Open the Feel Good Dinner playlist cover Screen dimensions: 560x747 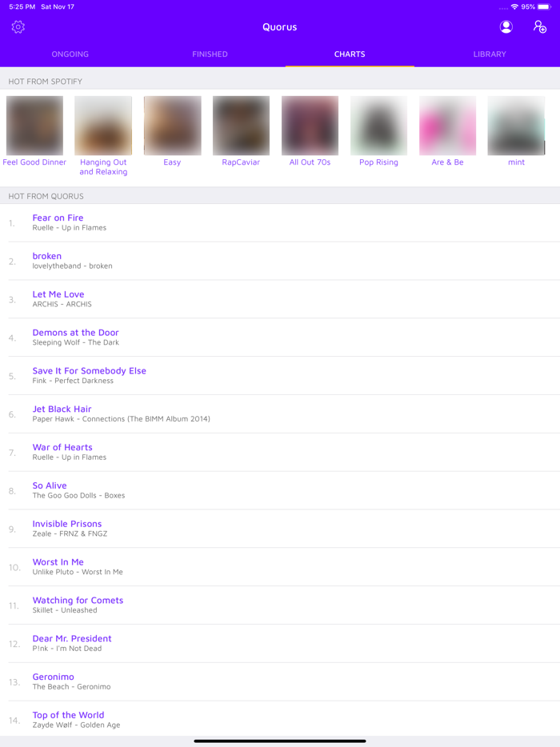pos(34,126)
